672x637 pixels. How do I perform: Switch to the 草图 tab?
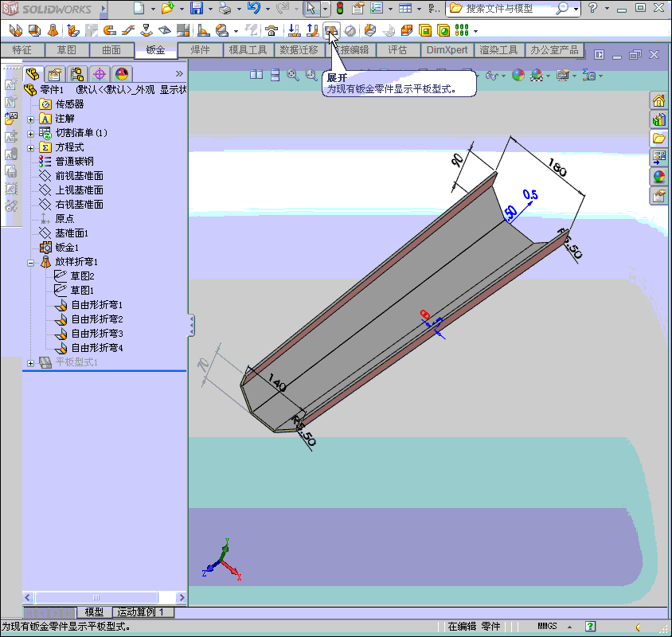coord(67,50)
